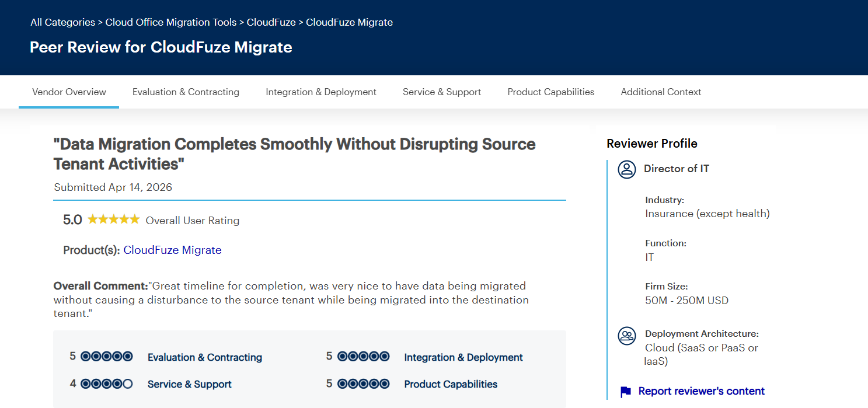Open the CloudFuze vendor breadcrumb
This screenshot has height=408, width=868.
[271, 22]
